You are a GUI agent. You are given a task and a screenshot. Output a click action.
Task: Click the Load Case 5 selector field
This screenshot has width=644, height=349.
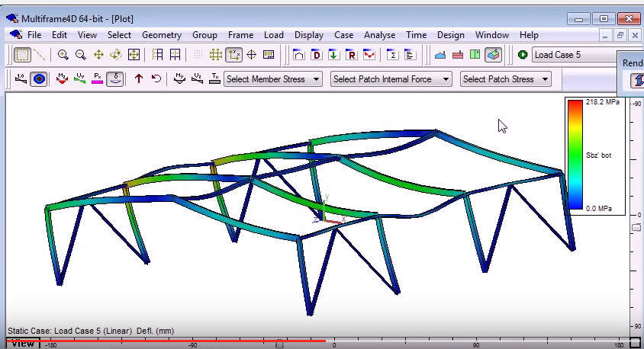coord(572,55)
